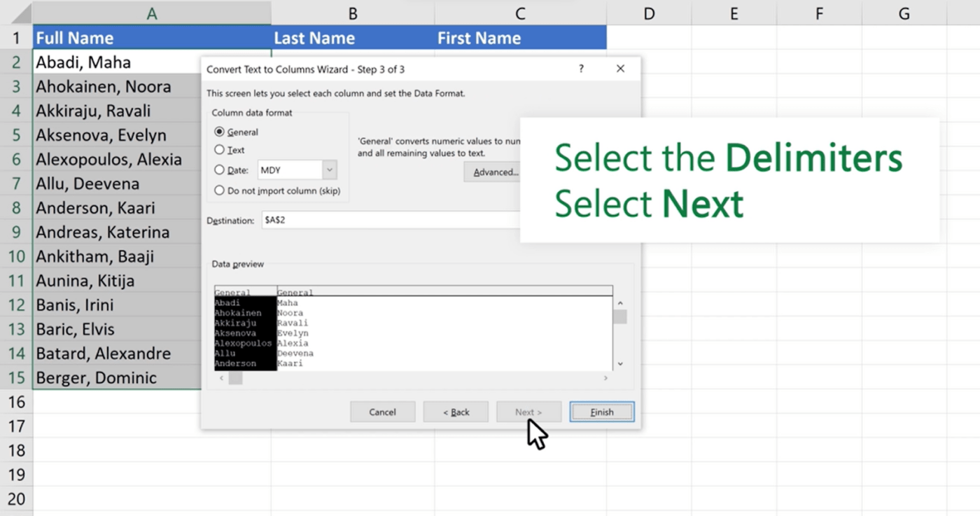Screen dimensions: 980x516
Task: Select row 17 header
Action: point(16,426)
